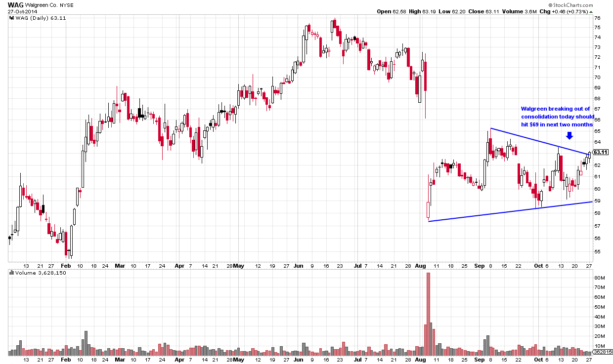Click the date '27-Oct-2014' under the title
Viewport: 613px width, 364px height.
22,11
